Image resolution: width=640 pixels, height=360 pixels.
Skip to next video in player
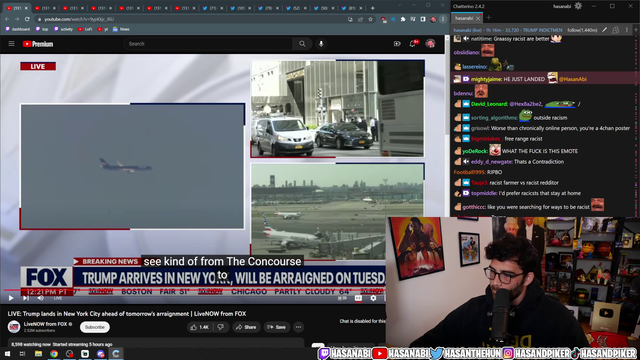click(26, 298)
